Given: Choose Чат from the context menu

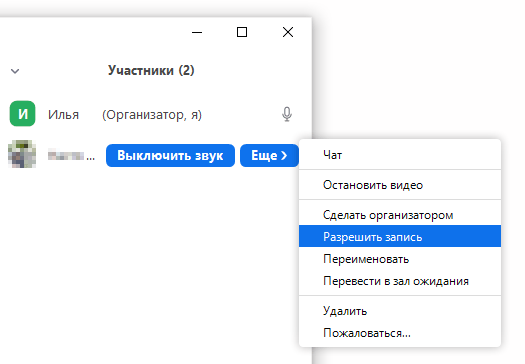Looking at the screenshot, I should coord(400,155).
